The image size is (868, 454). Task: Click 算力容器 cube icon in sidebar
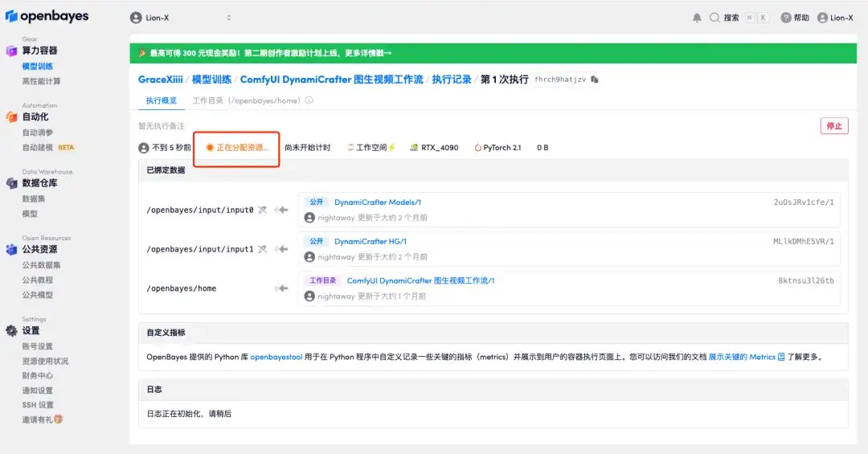coord(11,51)
